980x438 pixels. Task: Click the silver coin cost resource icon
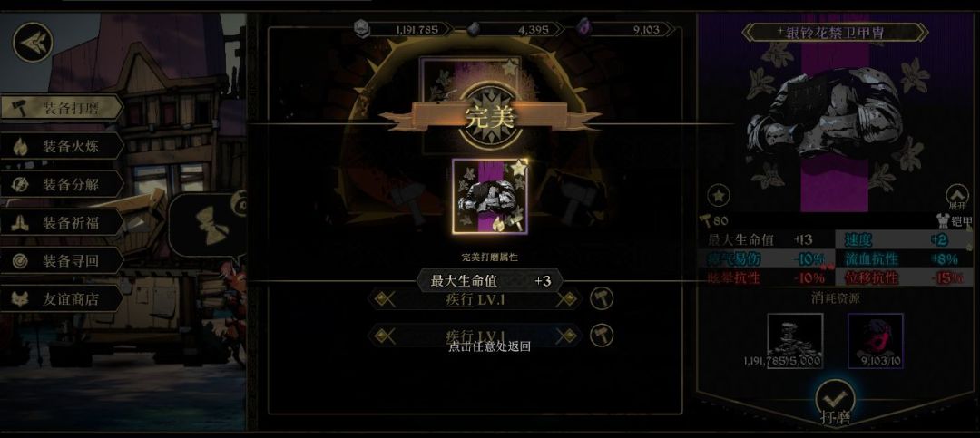794,341
